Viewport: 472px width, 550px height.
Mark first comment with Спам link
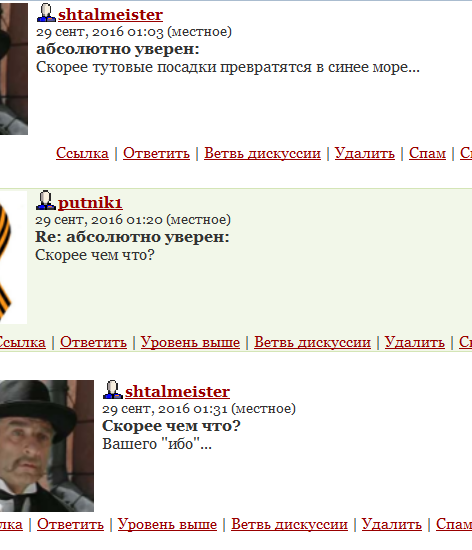click(427, 153)
